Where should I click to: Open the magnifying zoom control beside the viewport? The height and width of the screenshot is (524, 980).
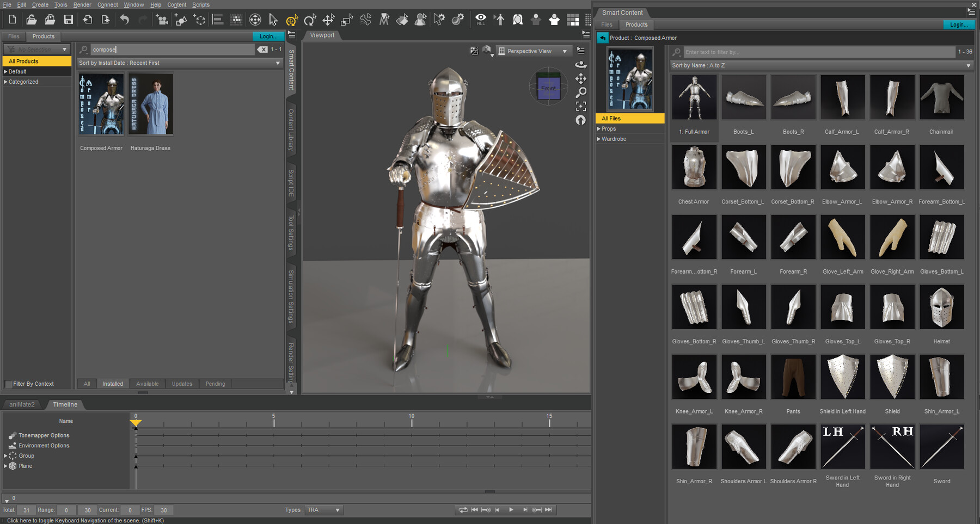[581, 93]
